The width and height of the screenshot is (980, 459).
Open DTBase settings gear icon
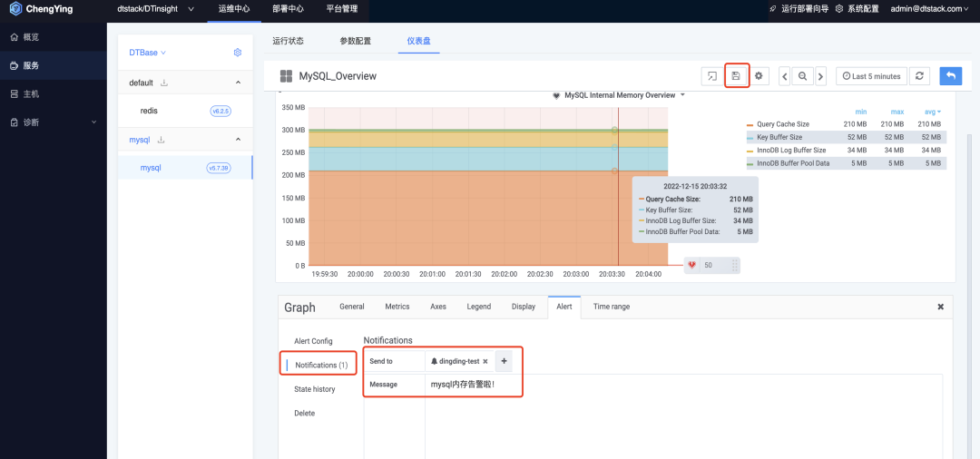[x=238, y=53]
